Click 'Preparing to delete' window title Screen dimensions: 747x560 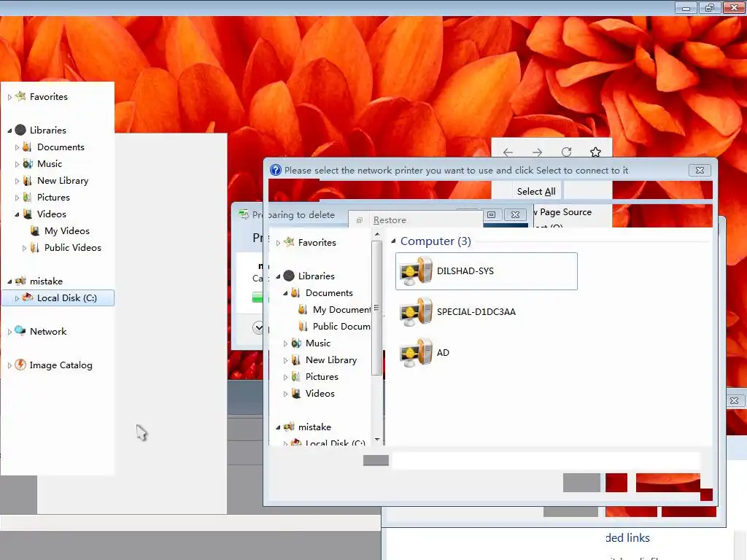tap(293, 215)
